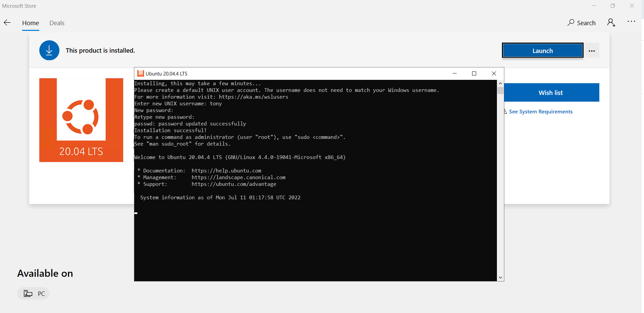The image size is (644, 313).
Task: Add Ubuntu to Wish list
Action: click(x=551, y=93)
